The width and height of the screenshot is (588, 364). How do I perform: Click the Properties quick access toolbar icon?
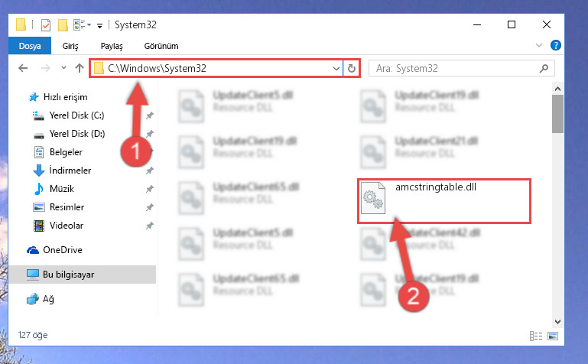tap(46, 25)
